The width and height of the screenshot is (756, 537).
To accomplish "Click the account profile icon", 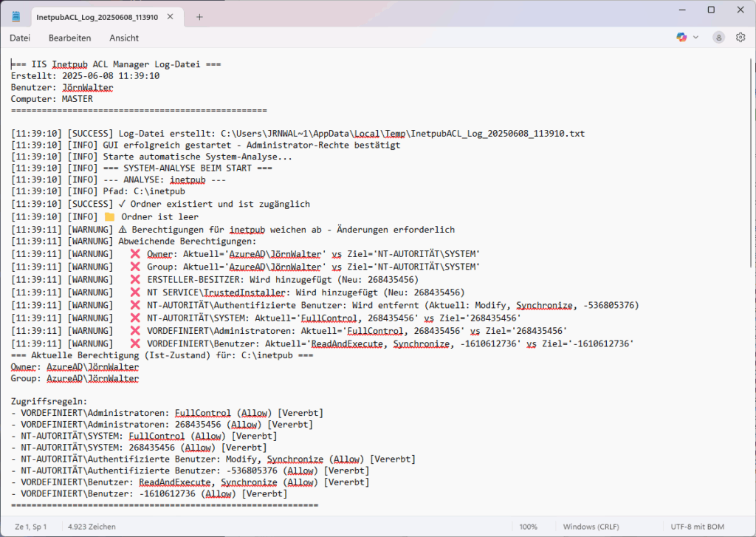I will (718, 37).
